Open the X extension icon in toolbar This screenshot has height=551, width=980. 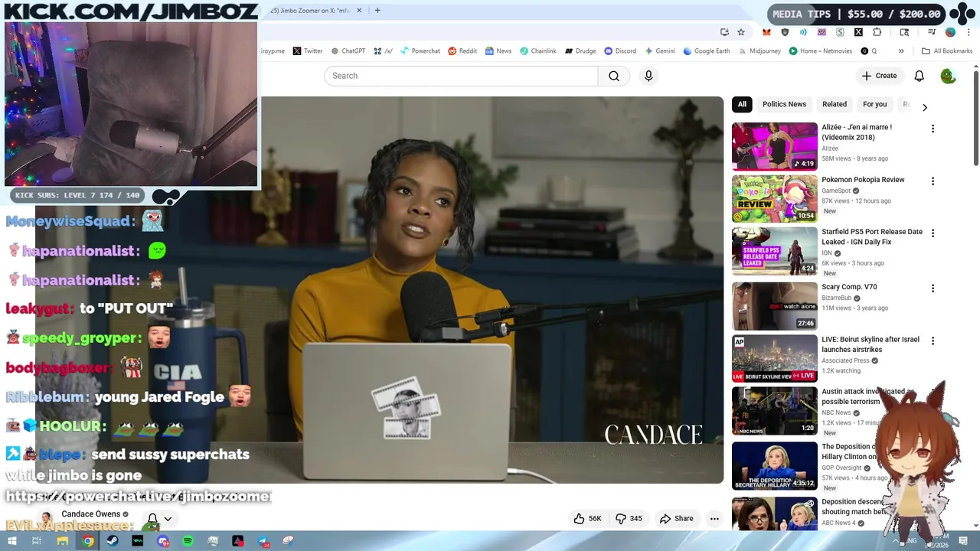coord(858,32)
